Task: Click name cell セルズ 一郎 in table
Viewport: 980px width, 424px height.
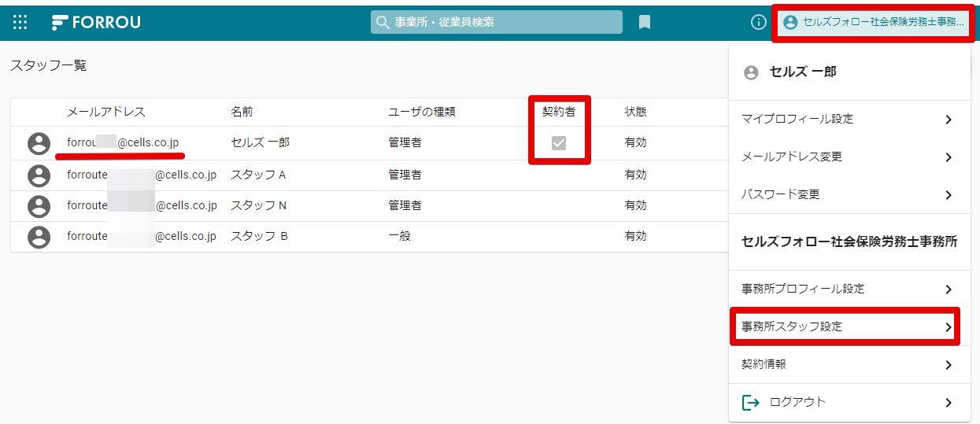Action: (x=260, y=143)
